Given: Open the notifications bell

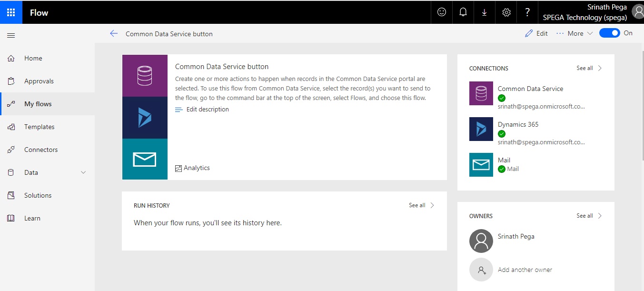Looking at the screenshot, I should (x=463, y=12).
